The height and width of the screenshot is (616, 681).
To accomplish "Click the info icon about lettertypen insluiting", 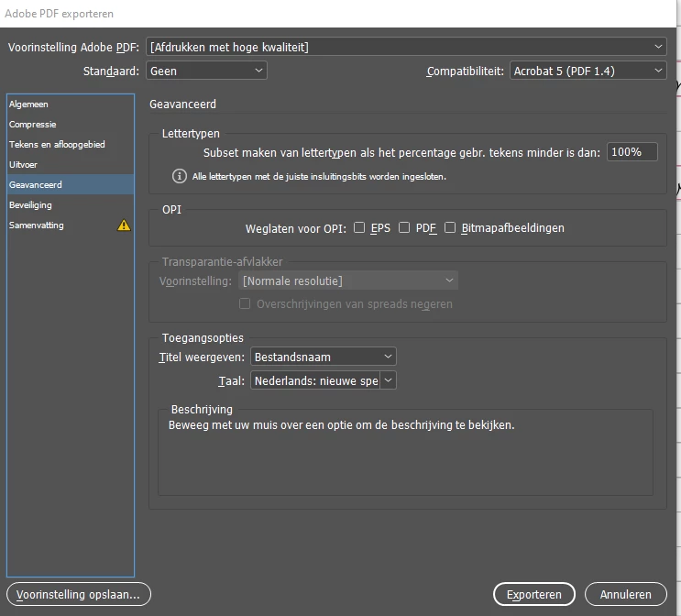I will (x=180, y=176).
